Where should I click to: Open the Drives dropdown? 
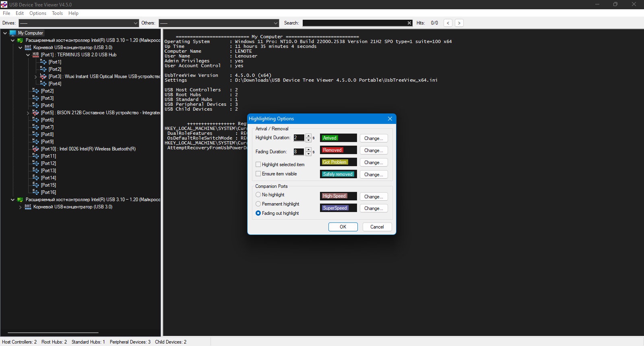point(78,23)
